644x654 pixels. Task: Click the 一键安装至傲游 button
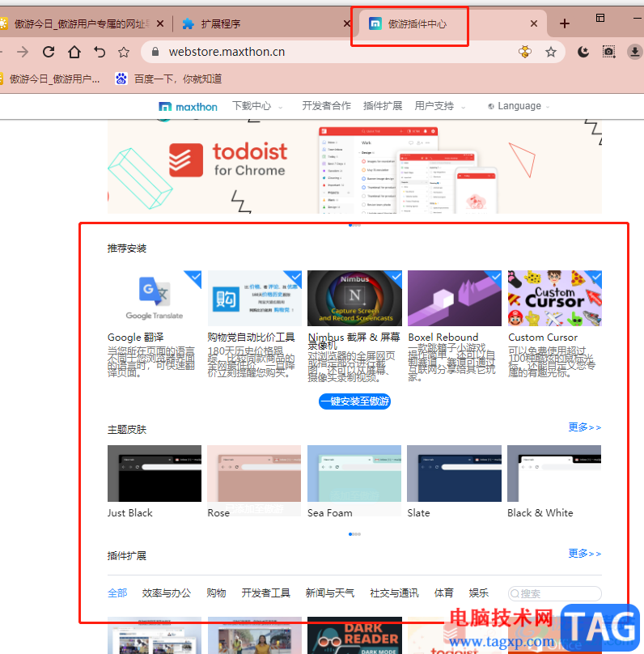[354, 401]
